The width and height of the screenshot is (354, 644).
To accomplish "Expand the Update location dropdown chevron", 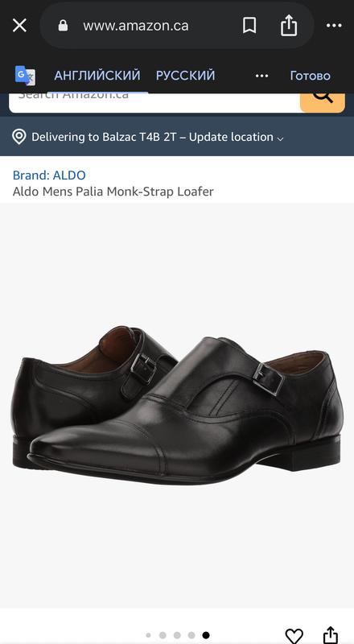I will tap(281, 138).
